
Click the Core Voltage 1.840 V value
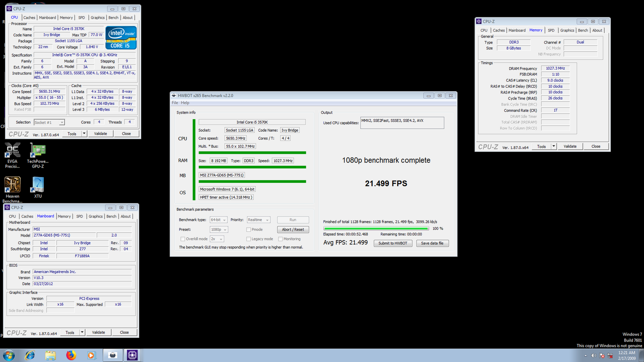92,47
